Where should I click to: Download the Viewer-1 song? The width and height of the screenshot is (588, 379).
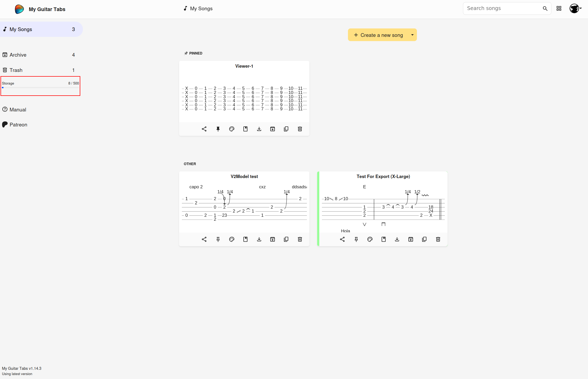(x=259, y=129)
